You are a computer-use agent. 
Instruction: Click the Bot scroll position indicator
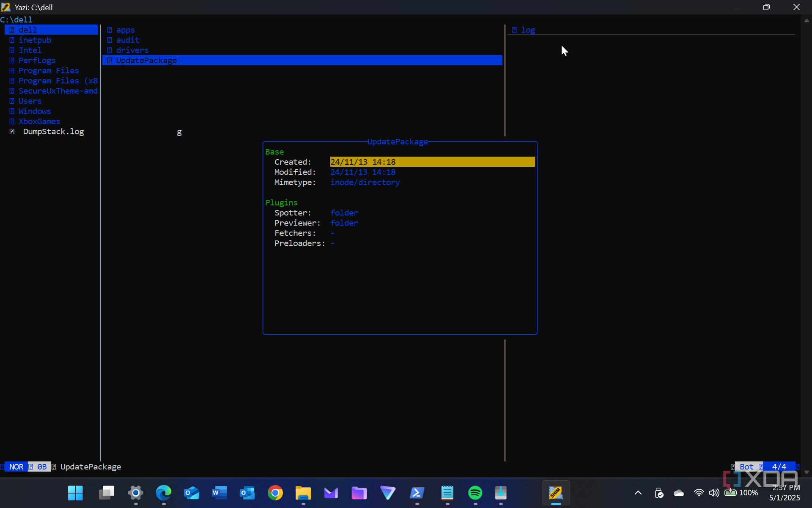pyautogui.click(x=746, y=467)
